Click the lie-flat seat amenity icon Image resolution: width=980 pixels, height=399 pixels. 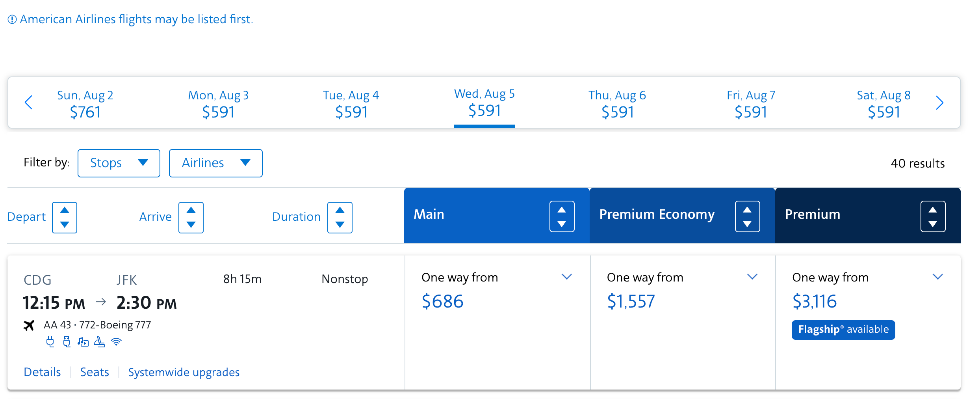click(x=100, y=341)
